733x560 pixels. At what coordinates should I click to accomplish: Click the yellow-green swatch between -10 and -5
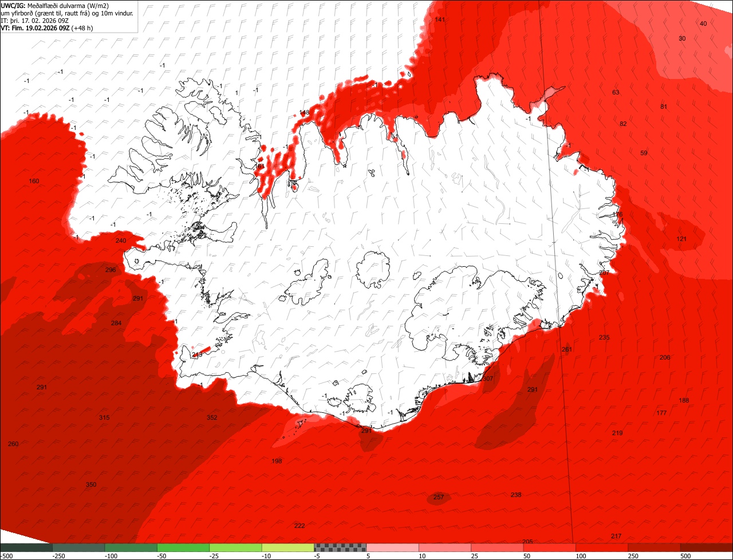pyautogui.click(x=288, y=548)
